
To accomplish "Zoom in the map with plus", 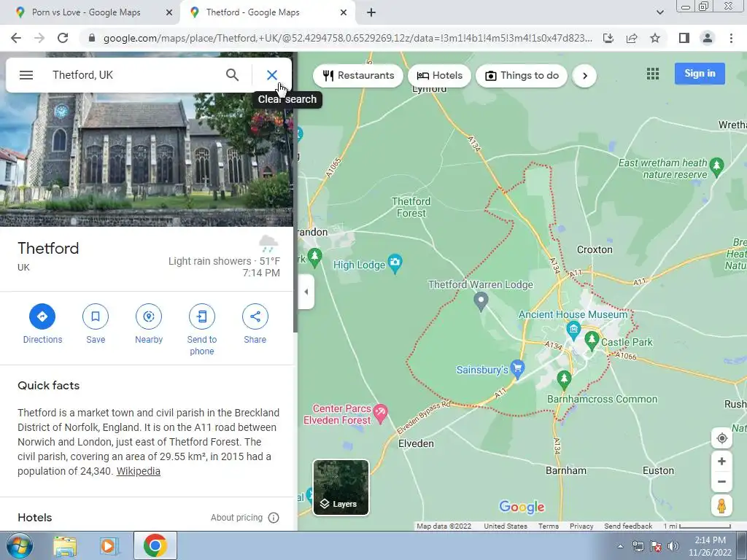I will [721, 461].
